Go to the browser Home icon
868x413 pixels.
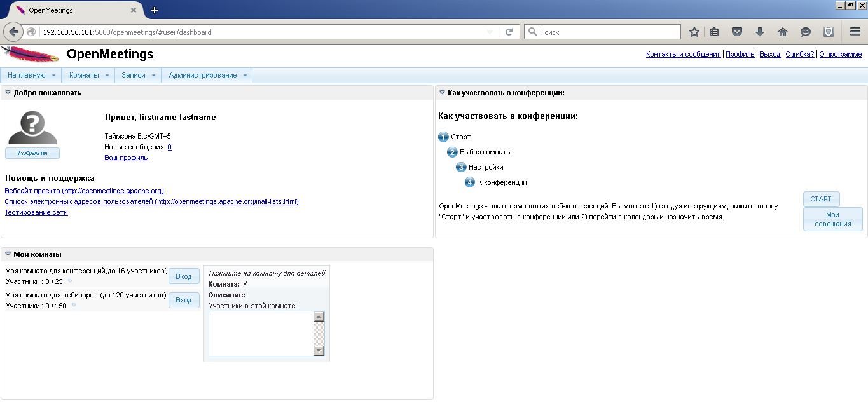[x=783, y=32]
